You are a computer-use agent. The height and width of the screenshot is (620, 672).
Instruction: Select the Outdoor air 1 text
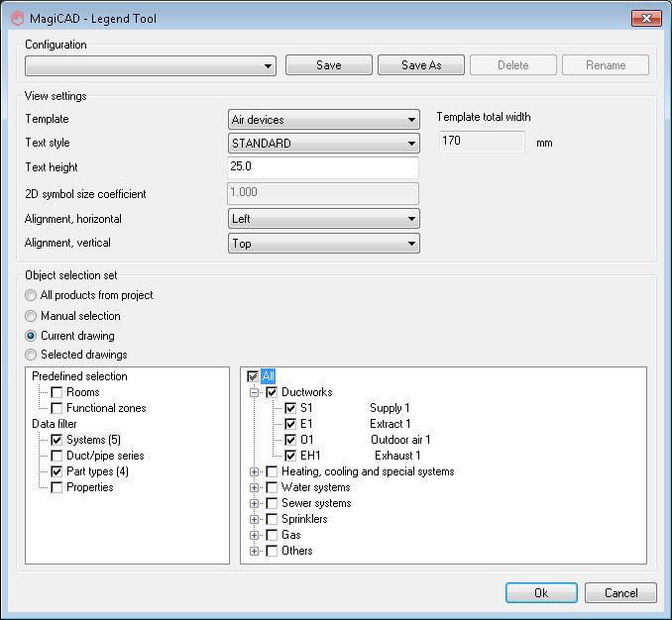(400, 440)
